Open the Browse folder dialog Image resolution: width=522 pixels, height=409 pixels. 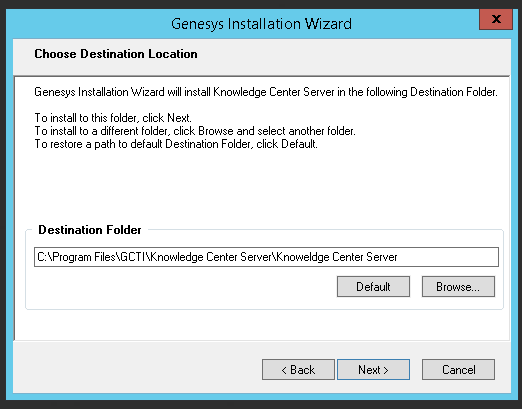458,286
